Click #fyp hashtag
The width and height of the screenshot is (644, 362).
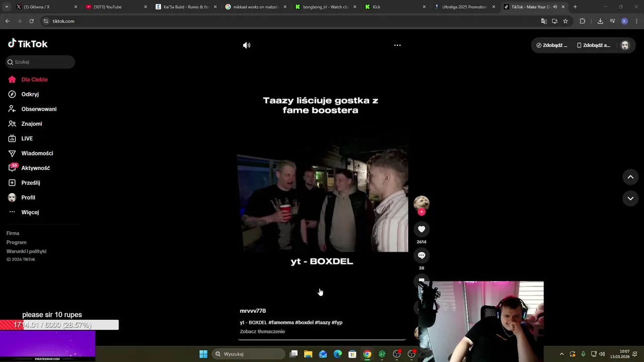click(337, 322)
